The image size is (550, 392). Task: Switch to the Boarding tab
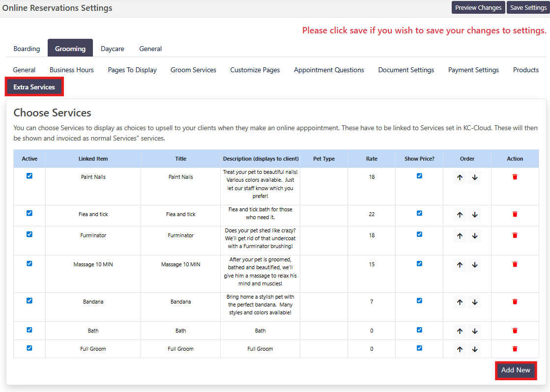click(27, 49)
